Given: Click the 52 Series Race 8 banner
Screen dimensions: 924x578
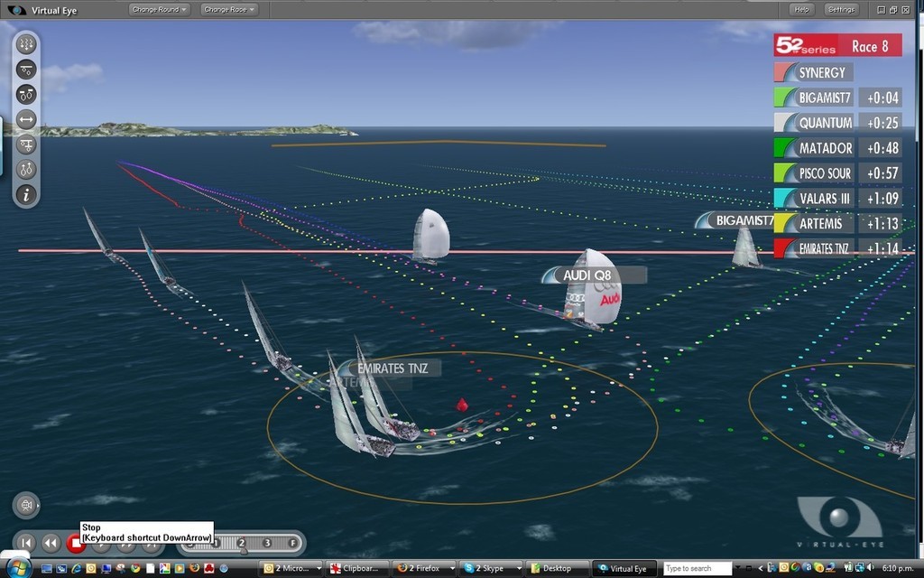Looking at the screenshot, I should [x=837, y=45].
